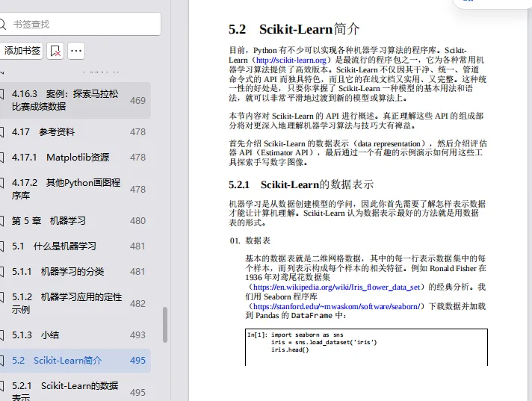The image size is (532, 401).
Task: Open bookmark 4.17 参考资料
Action: [75, 132]
